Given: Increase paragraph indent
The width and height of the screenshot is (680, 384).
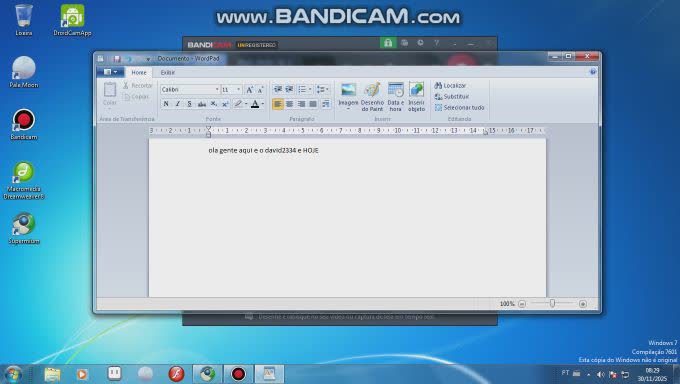Looking at the screenshot, I should coord(289,89).
